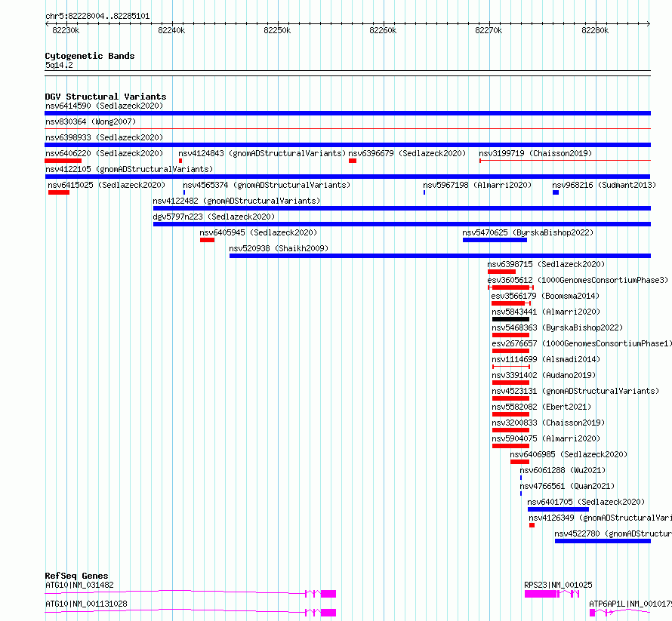This screenshot has width=672, height=621.
Task: Click the 82230k ruler position label
Action: point(66,30)
